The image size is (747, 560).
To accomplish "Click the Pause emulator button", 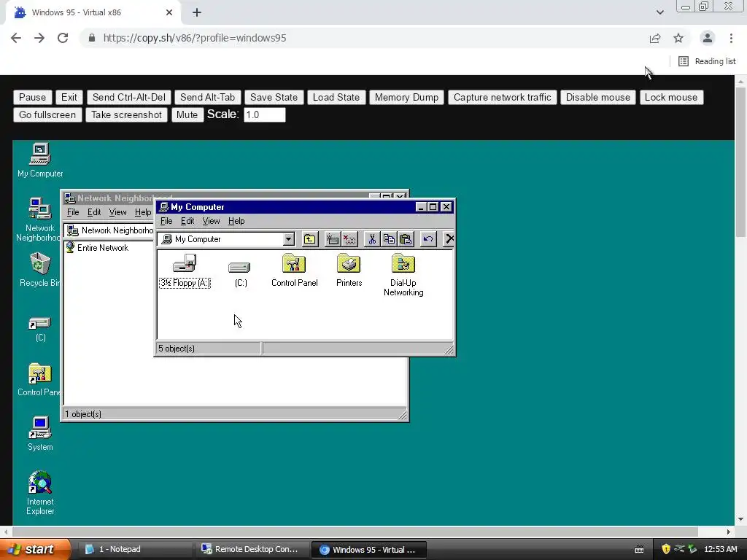I will (x=32, y=97).
